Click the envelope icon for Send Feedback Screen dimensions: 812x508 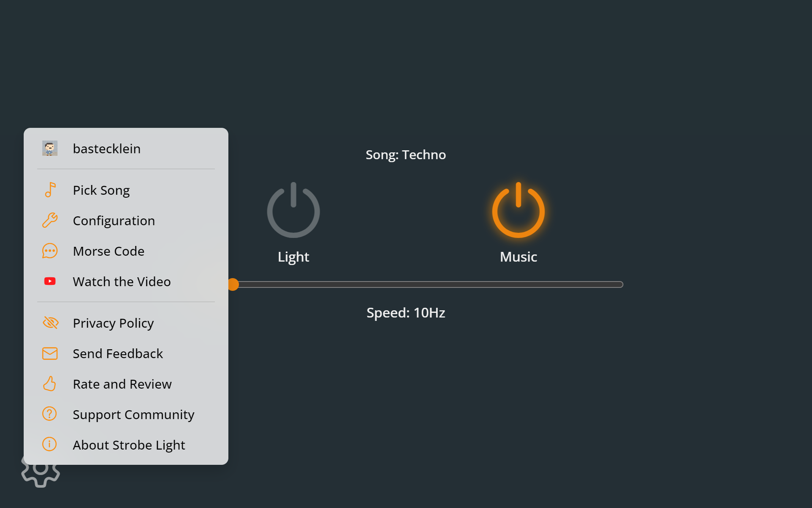point(50,353)
